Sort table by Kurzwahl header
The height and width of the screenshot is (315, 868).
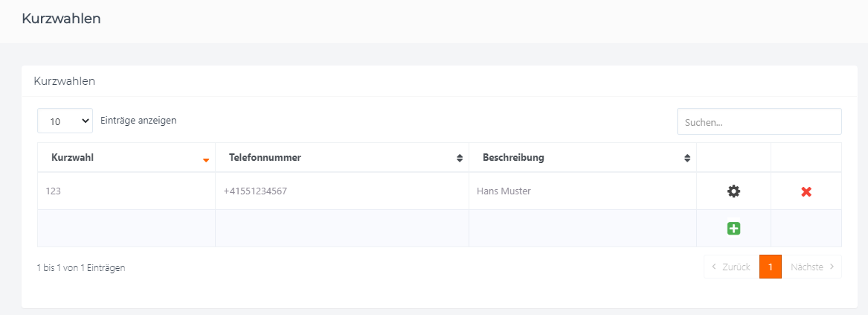click(72, 158)
